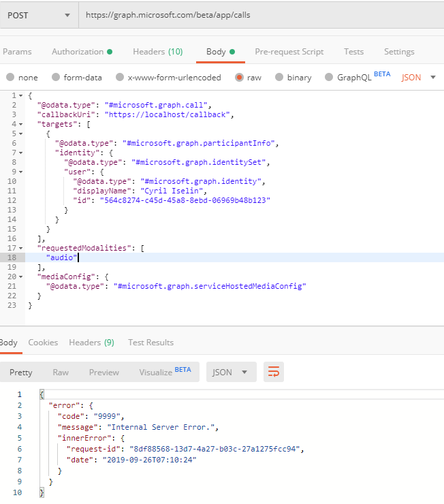Open the POST method dropdown
The image size is (444, 504).
38,15
